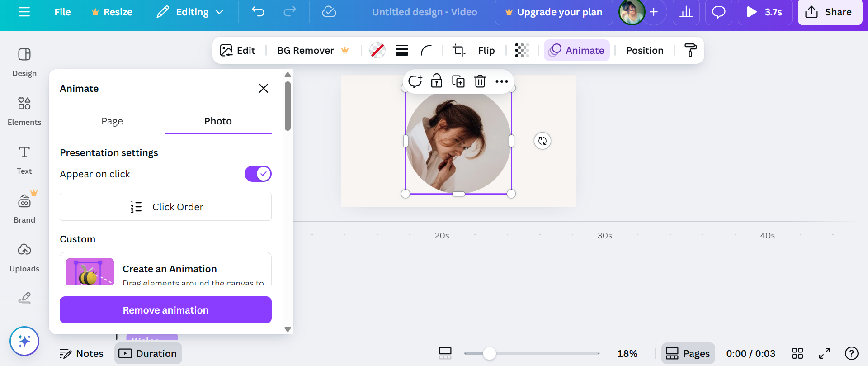
Task: Delete the selected photo
Action: [480, 81]
